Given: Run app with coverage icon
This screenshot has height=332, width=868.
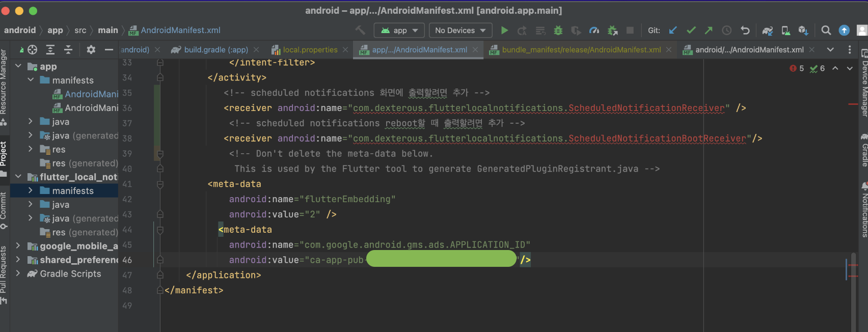Looking at the screenshot, I should (576, 31).
